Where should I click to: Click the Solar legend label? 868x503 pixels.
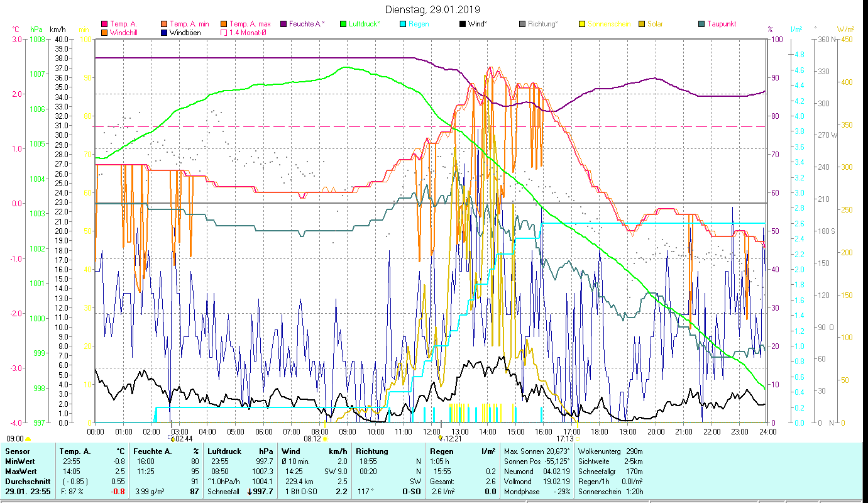(656, 25)
